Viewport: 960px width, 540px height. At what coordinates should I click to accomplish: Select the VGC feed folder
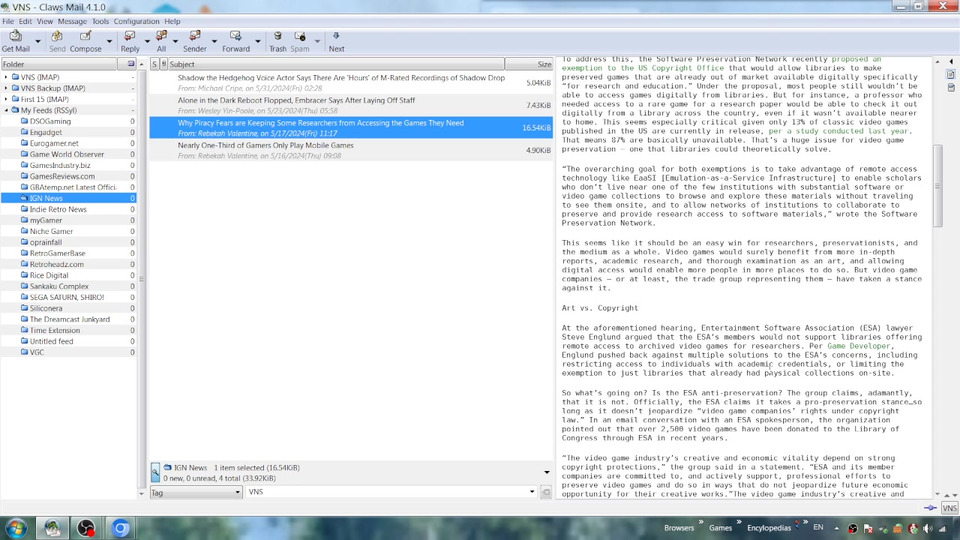coord(37,353)
